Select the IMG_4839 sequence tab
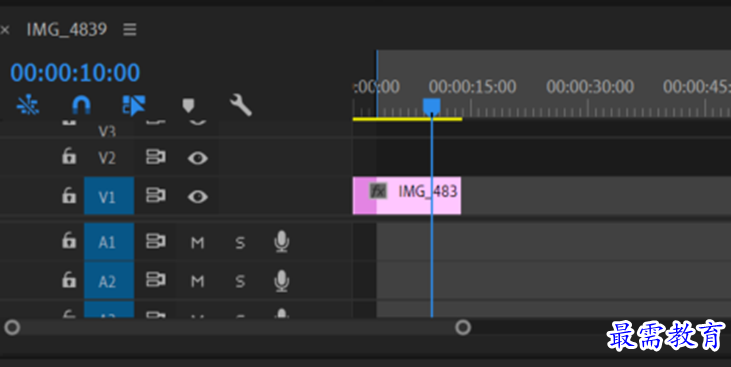This screenshot has width=731, height=367. [x=67, y=29]
